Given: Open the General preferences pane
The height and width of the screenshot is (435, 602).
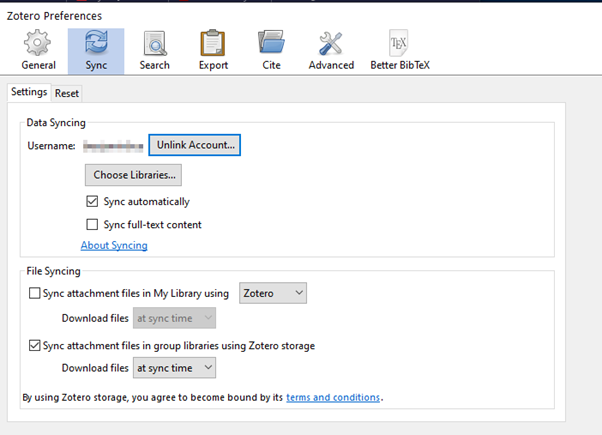Looking at the screenshot, I should tap(38, 50).
